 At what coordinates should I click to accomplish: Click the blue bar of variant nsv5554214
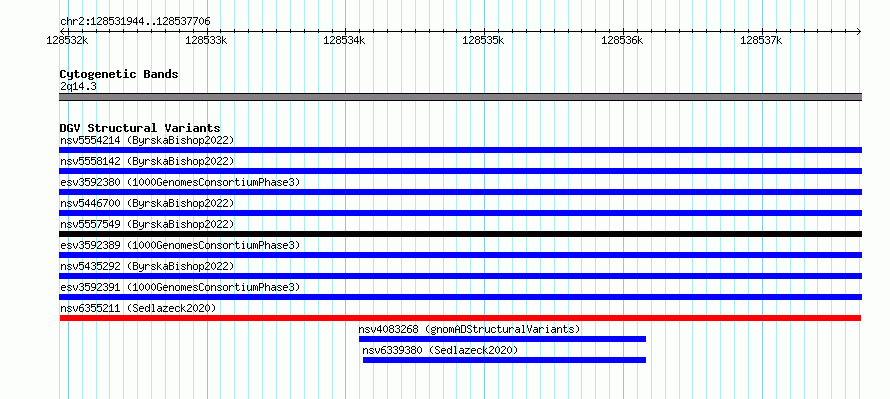460,150
